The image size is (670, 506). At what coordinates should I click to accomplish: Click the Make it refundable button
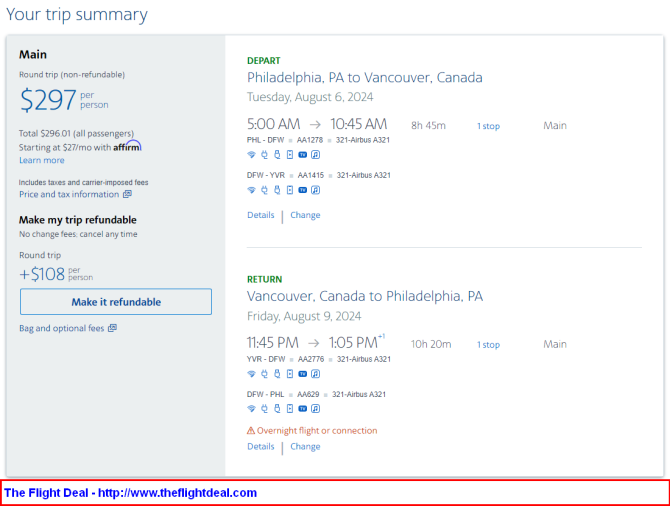pyautogui.click(x=116, y=302)
